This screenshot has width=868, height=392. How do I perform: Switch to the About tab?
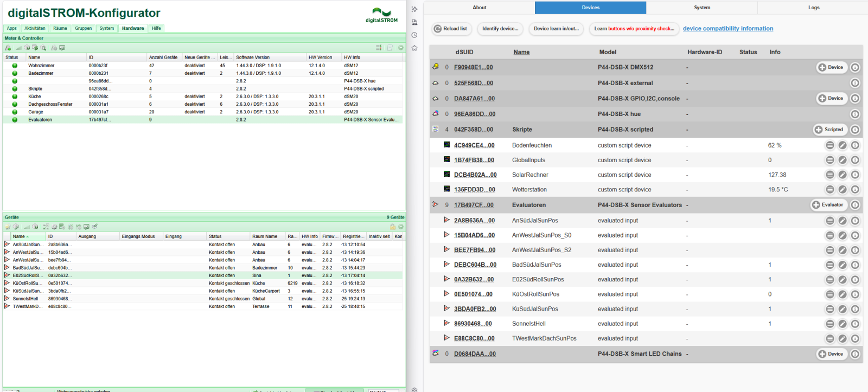pos(480,8)
